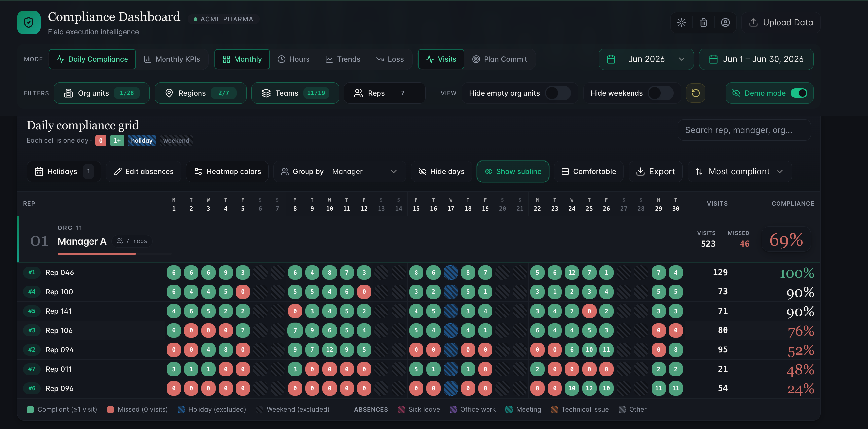This screenshot has height=429, width=868.
Task: Toggle light theme with sun icon
Action: point(681,22)
